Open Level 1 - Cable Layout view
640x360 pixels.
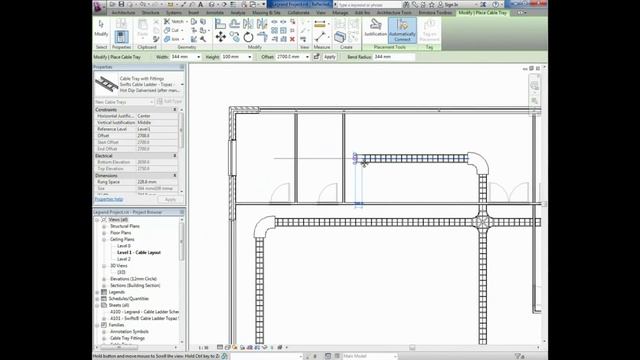[x=139, y=253]
